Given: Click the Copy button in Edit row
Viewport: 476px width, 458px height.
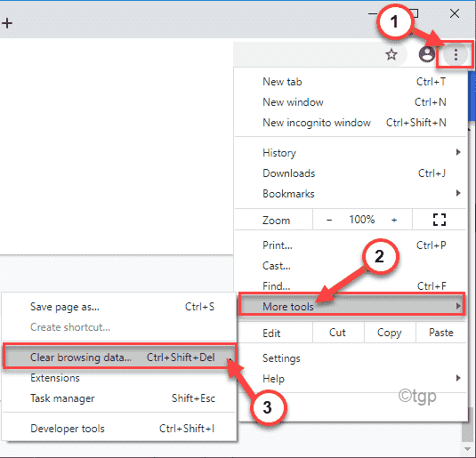Looking at the screenshot, I should tap(390, 333).
